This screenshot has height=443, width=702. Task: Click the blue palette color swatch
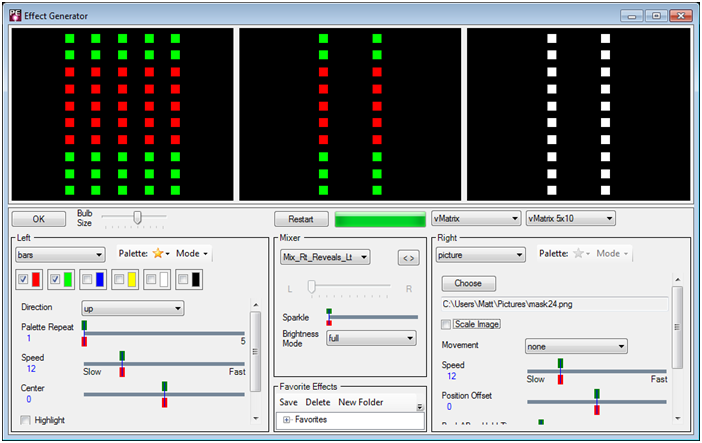(100, 280)
